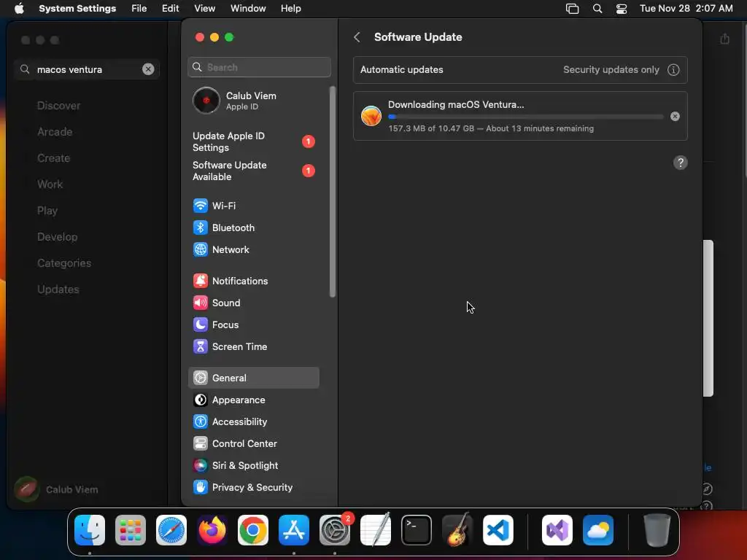Launch Firefox from the Dock

(212, 530)
